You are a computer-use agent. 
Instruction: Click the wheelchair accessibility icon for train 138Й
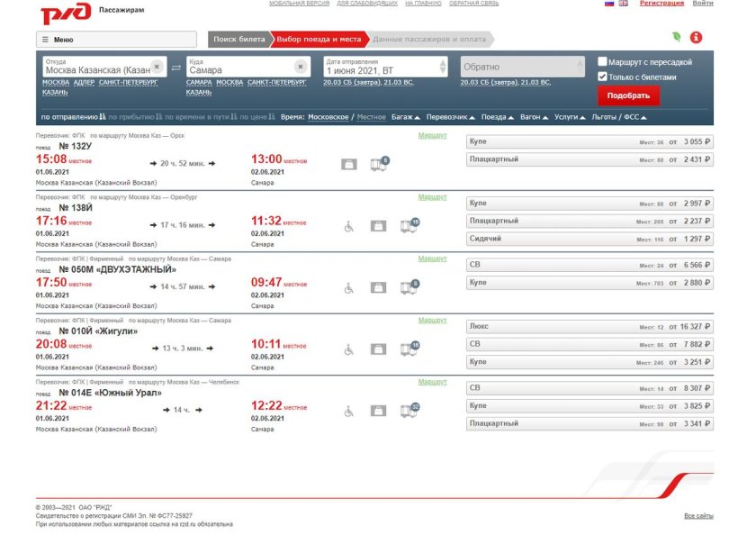349,226
